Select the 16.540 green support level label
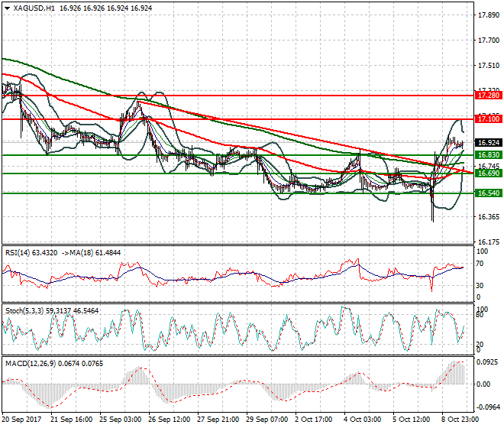Viewport: 504px width, 428px height. tap(488, 193)
